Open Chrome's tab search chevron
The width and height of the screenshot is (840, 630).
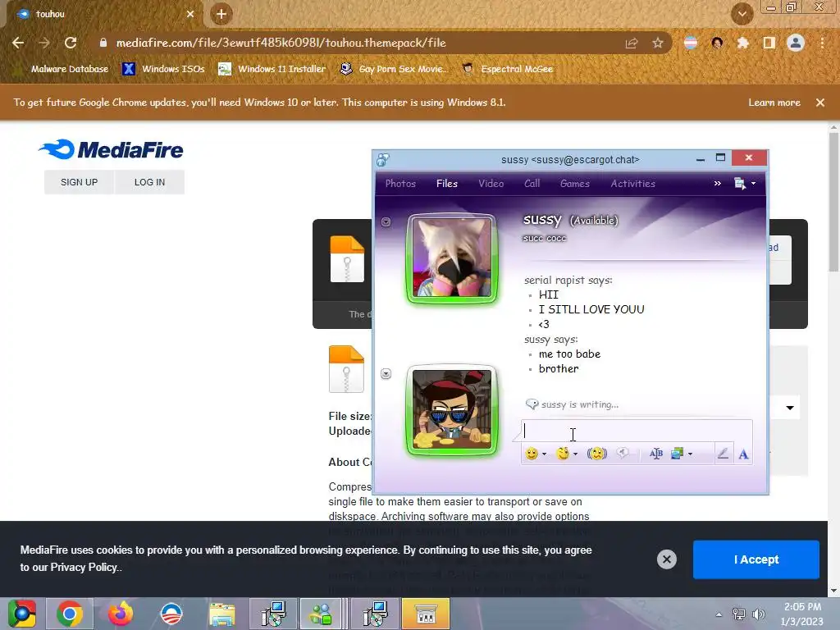(x=742, y=14)
